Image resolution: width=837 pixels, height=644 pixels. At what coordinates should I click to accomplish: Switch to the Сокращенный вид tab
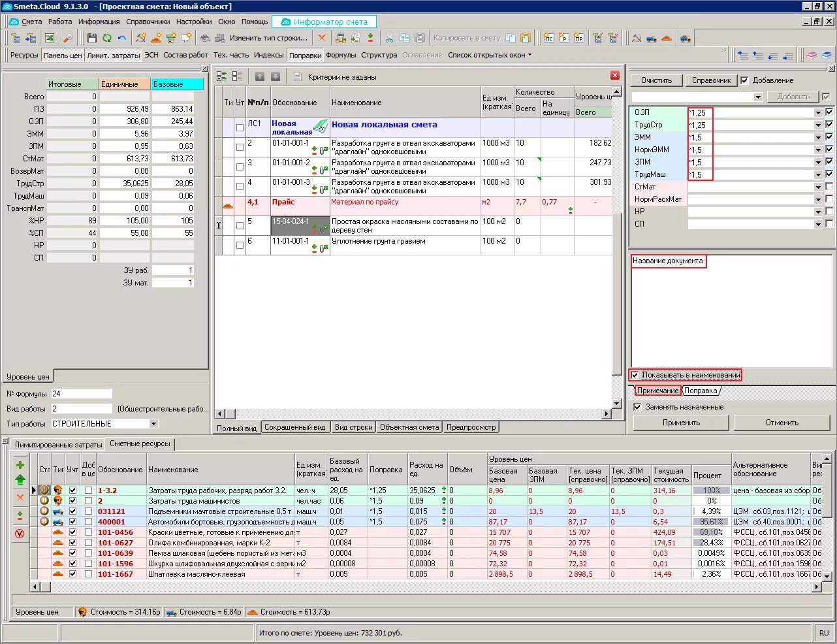tap(294, 427)
